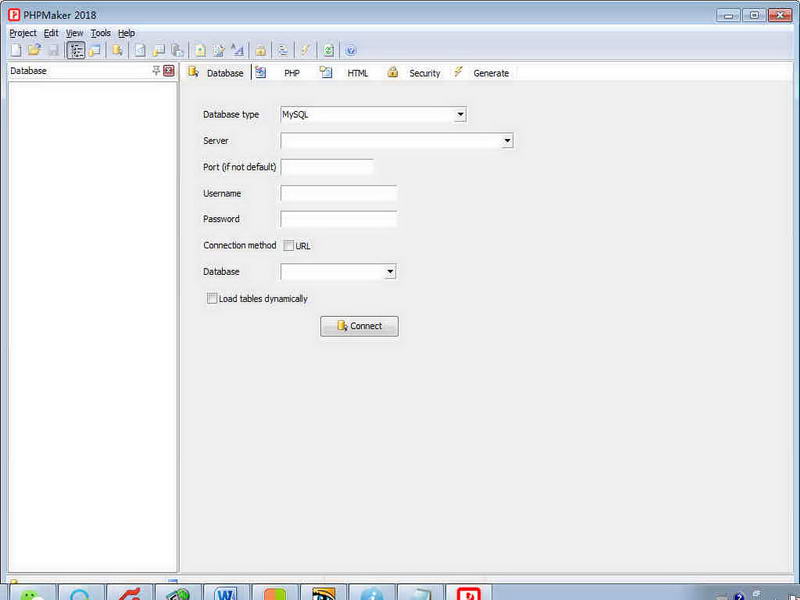Tick the Load tables dynamically checkbox
The height and width of the screenshot is (600, 800).
(212, 298)
